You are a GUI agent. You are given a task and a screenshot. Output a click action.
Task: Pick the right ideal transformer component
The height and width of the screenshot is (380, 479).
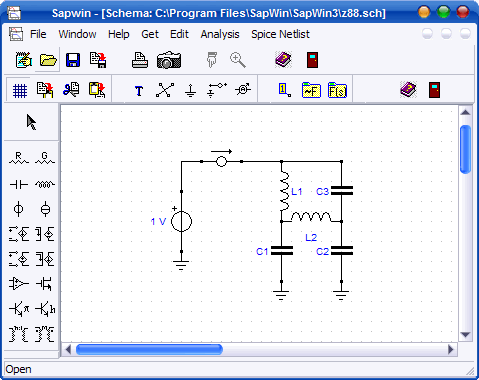point(45,334)
